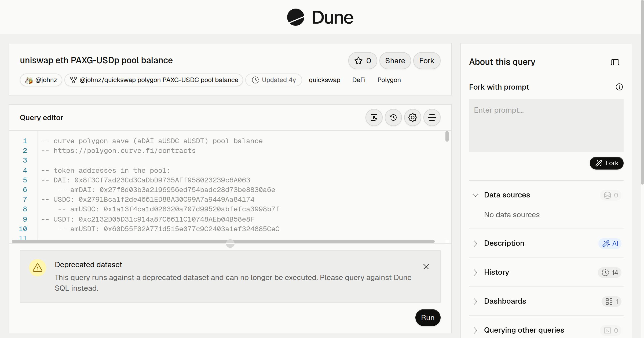The width and height of the screenshot is (644, 338).
Task: Click the Data sources count badge
Action: point(611,195)
